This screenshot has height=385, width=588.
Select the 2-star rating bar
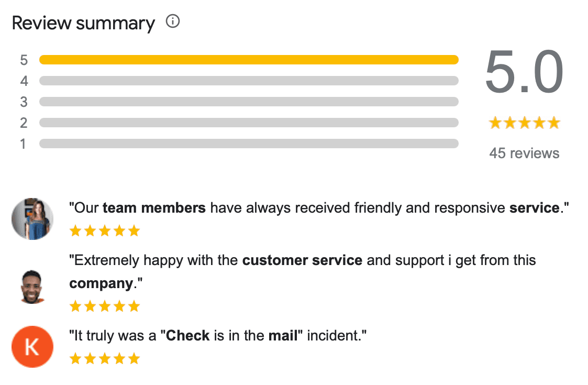point(249,123)
